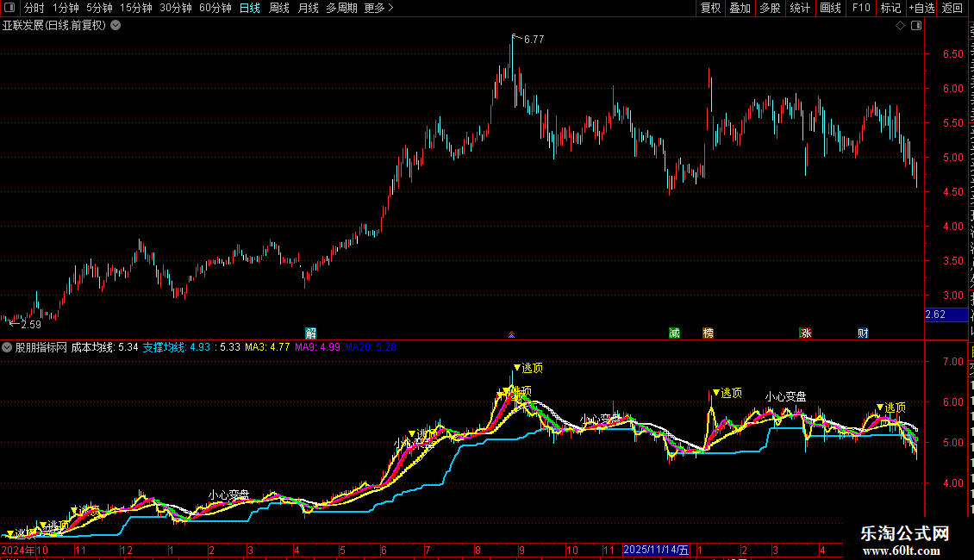Click the 6.50 price axis label in main chart
Screen dimensions: 974x560
pyautogui.click(x=952, y=54)
